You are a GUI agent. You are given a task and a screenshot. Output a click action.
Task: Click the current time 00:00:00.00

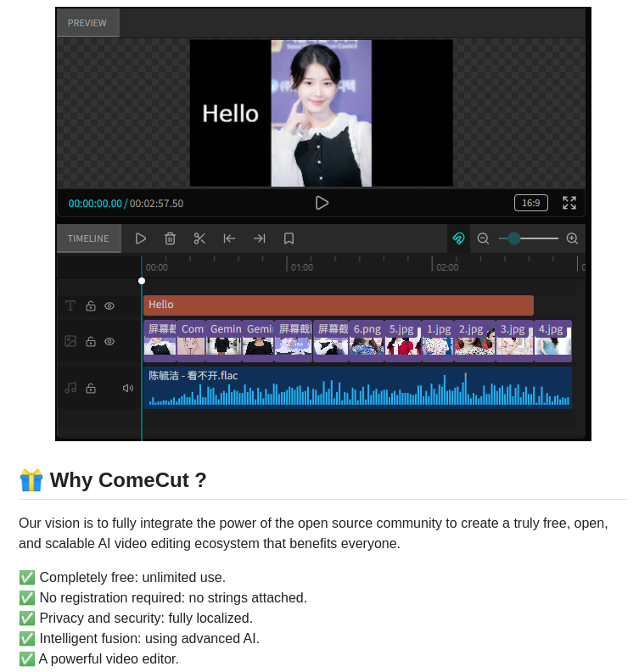[x=95, y=203]
